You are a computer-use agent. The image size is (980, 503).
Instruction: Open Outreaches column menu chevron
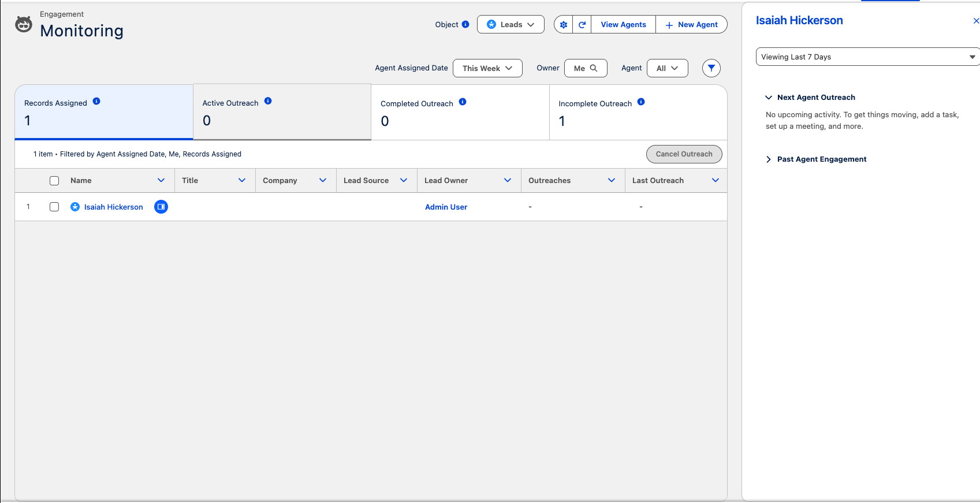point(612,181)
